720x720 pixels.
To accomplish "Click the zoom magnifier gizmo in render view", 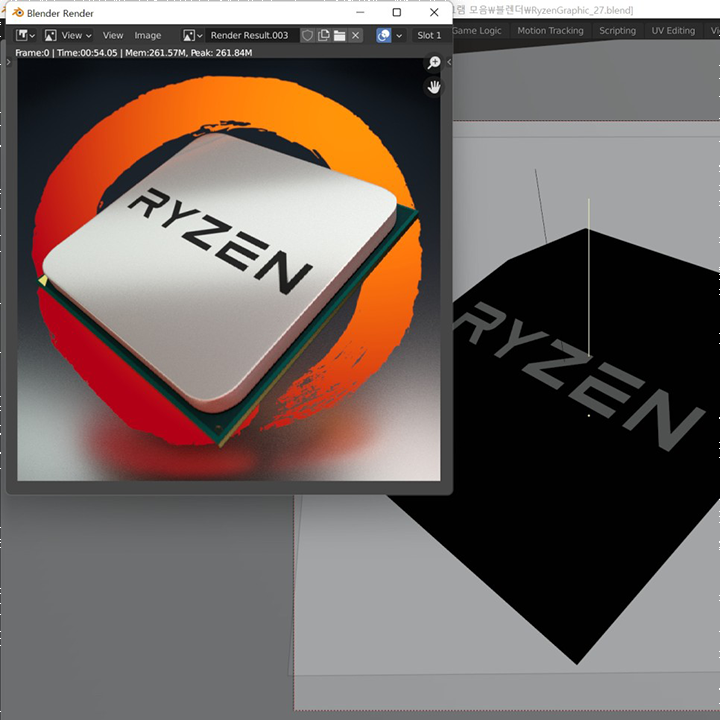I will [x=433, y=62].
